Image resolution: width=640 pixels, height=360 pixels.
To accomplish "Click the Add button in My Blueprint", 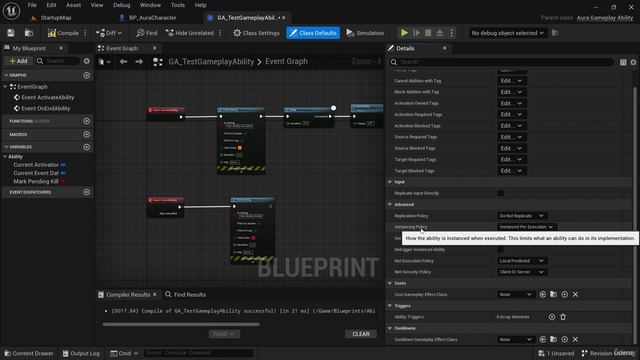I will click(18, 61).
